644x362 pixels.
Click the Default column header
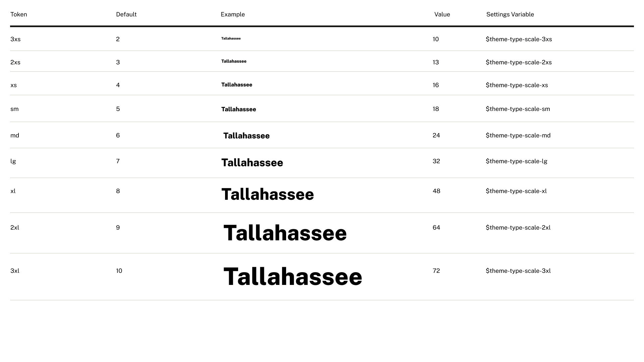(126, 14)
